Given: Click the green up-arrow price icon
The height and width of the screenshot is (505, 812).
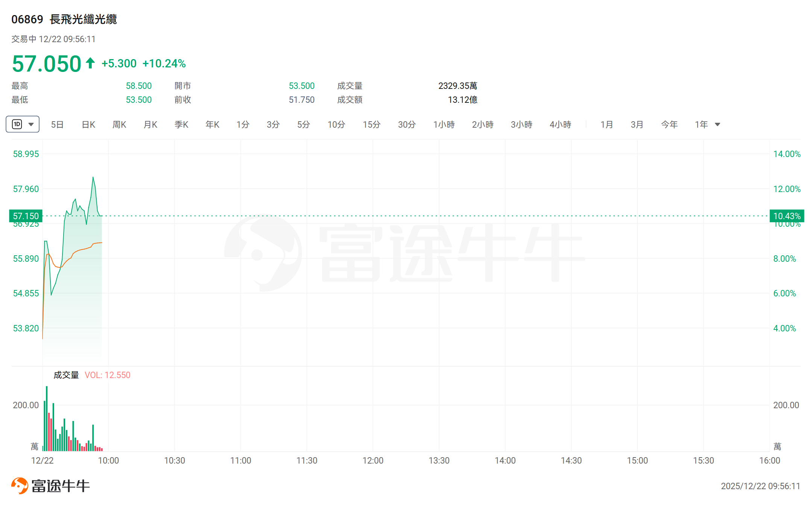Looking at the screenshot, I should pyautogui.click(x=90, y=63).
